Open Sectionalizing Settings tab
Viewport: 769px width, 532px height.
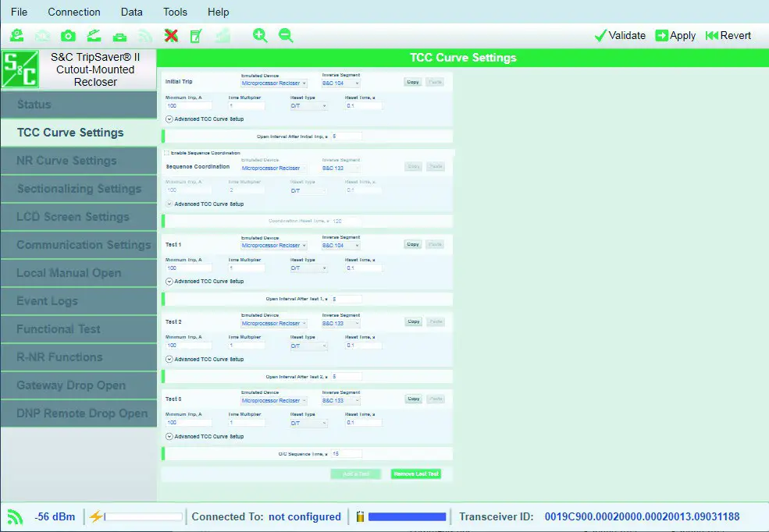tap(79, 189)
